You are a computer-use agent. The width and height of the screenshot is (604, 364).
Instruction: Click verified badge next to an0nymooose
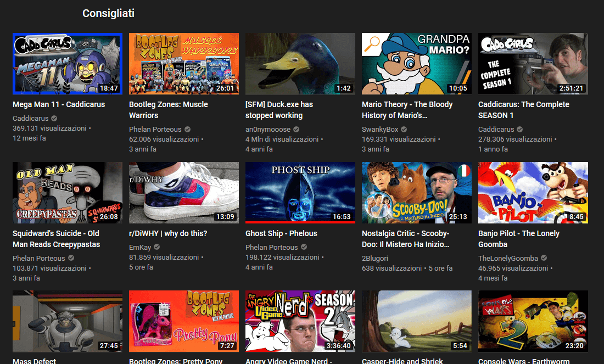[x=296, y=130]
